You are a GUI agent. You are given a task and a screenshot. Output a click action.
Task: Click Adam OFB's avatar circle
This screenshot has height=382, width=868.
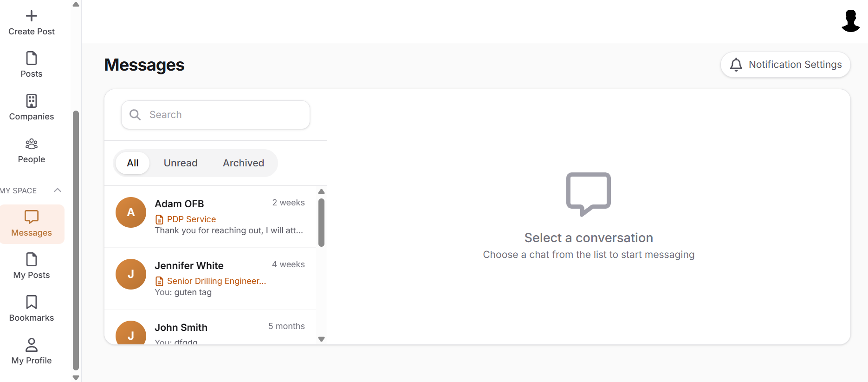tap(131, 212)
